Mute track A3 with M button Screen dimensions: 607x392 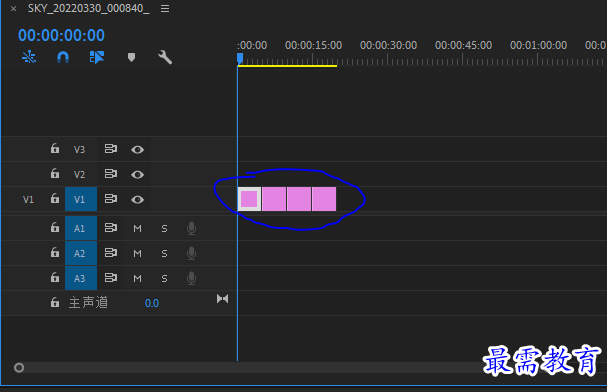(x=137, y=279)
